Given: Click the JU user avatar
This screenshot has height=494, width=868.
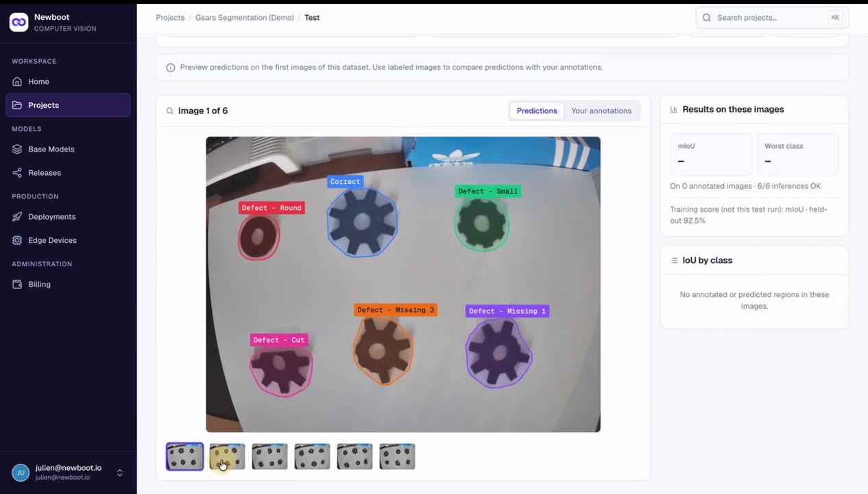Looking at the screenshot, I should [x=21, y=473].
